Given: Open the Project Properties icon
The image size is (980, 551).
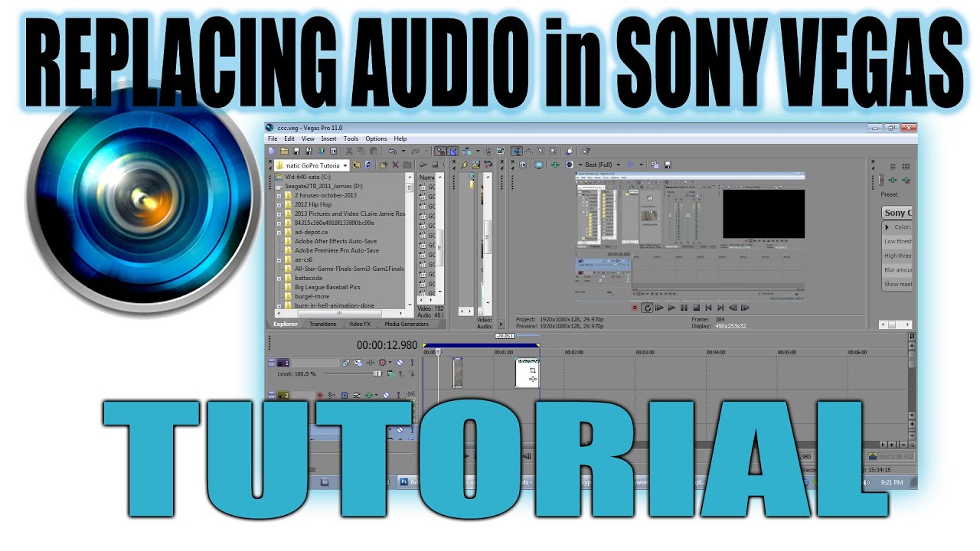Looking at the screenshot, I should click(333, 152).
